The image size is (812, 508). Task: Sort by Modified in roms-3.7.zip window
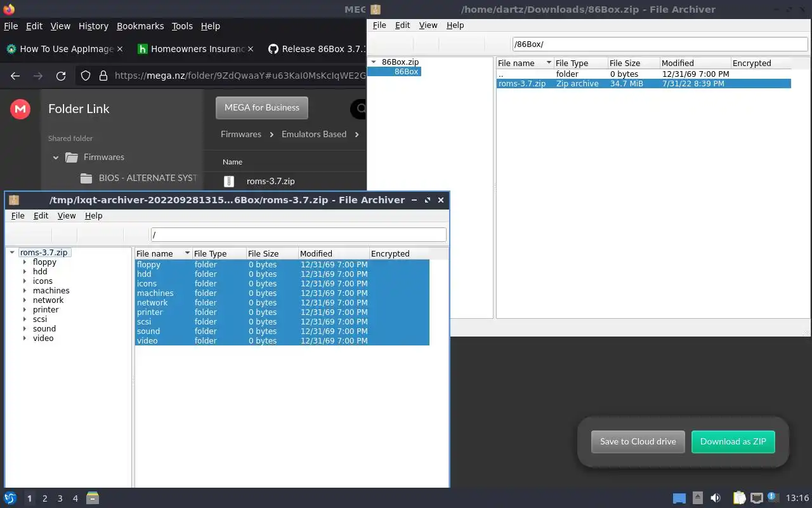pos(333,253)
